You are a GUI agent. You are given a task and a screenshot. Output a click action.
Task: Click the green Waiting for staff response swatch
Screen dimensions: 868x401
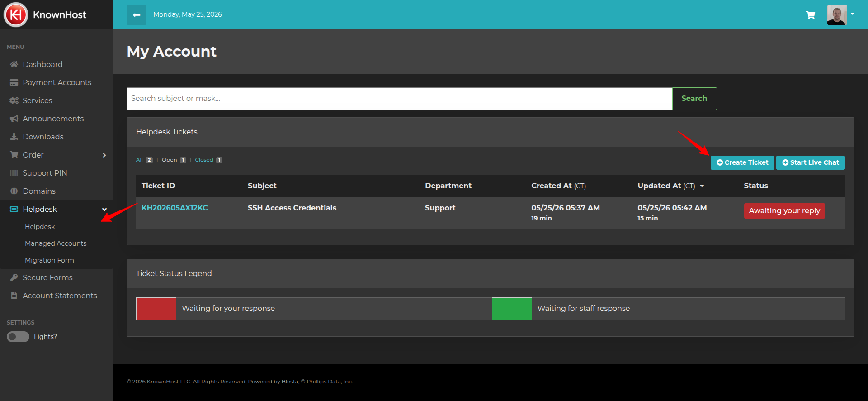[x=512, y=309]
